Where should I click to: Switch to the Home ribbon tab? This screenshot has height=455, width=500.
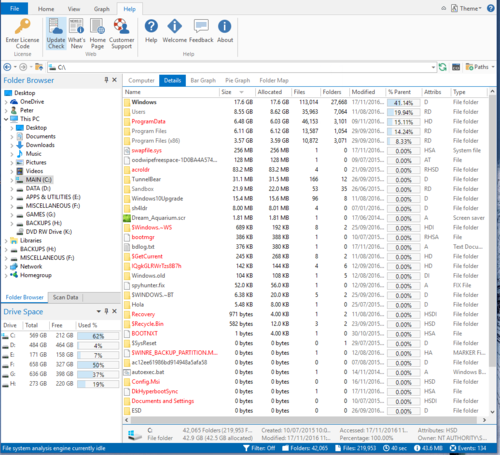(46, 9)
